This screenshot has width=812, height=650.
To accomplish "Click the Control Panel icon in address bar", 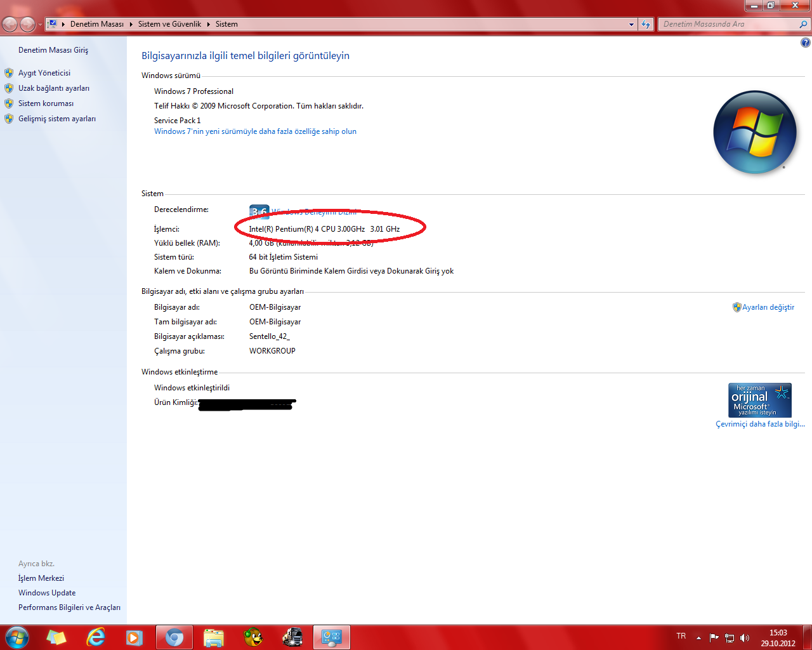I will (x=53, y=24).
